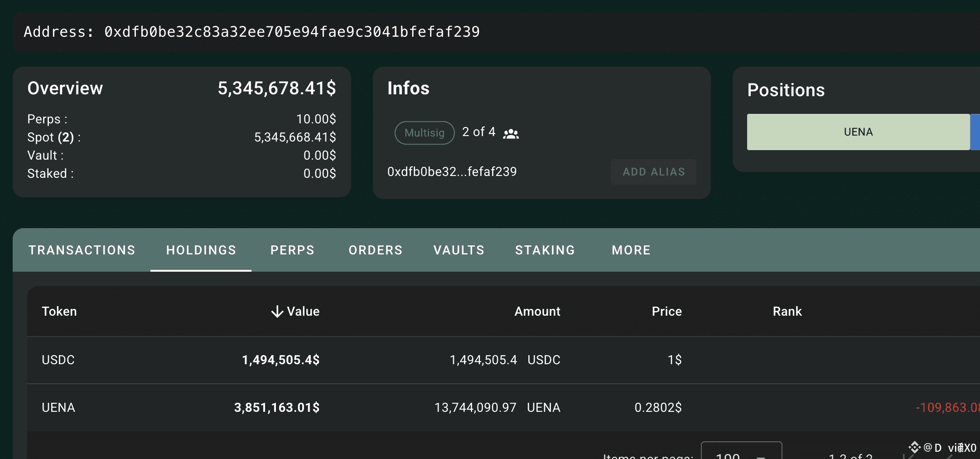Click the 3,851,163.01$ value cell
The height and width of the screenshot is (459, 980).
[x=277, y=408]
